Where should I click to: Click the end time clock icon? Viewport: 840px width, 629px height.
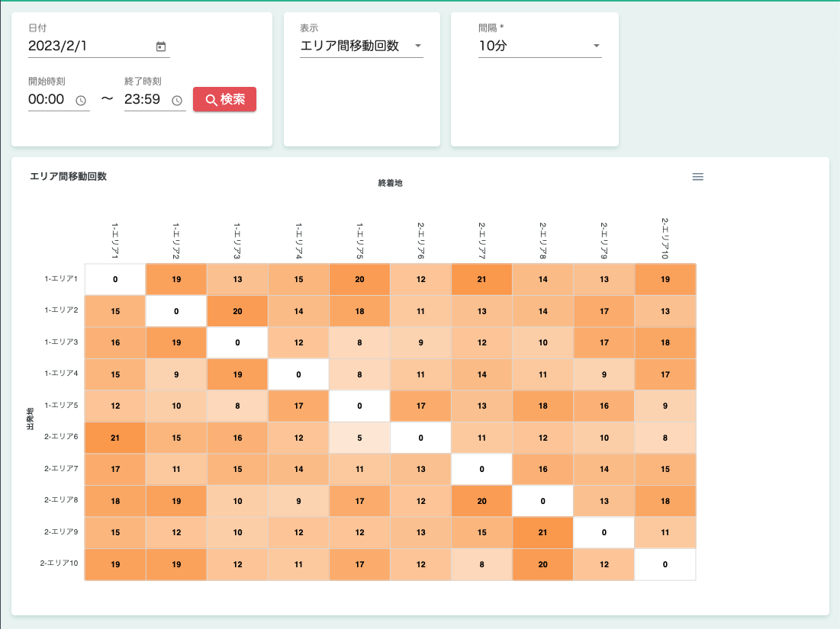177,100
